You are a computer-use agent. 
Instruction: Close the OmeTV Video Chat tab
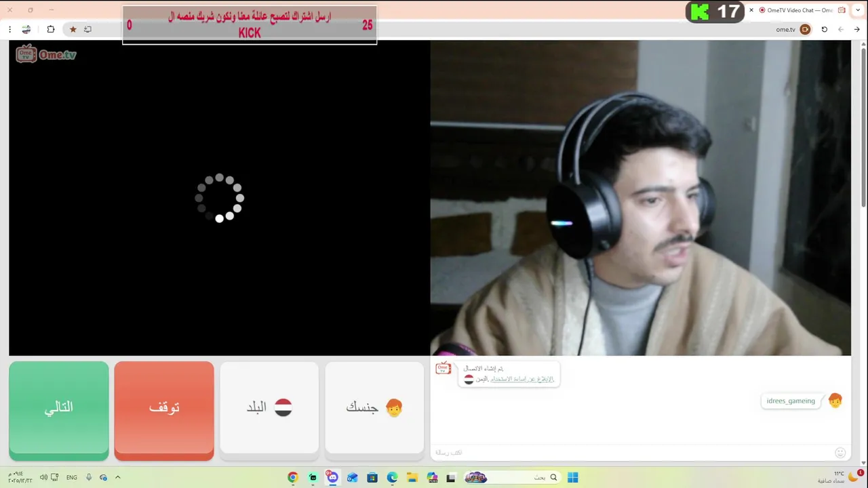pos(751,10)
